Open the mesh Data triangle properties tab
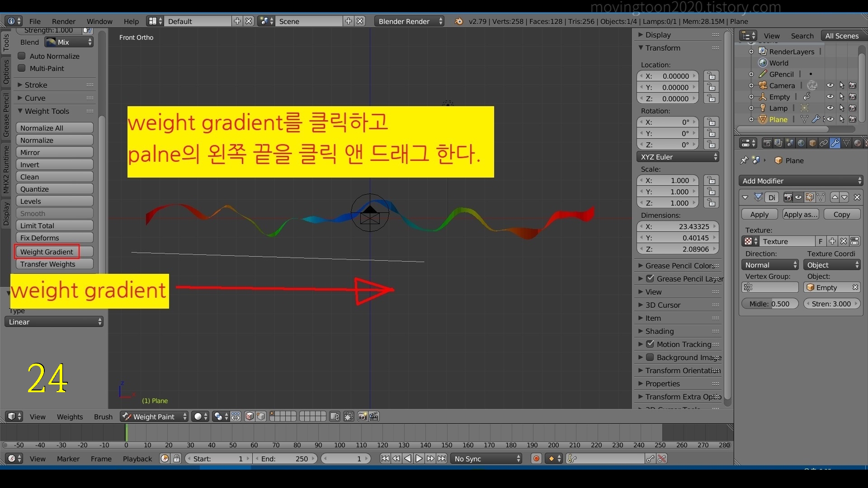The width and height of the screenshot is (868, 488). click(846, 143)
